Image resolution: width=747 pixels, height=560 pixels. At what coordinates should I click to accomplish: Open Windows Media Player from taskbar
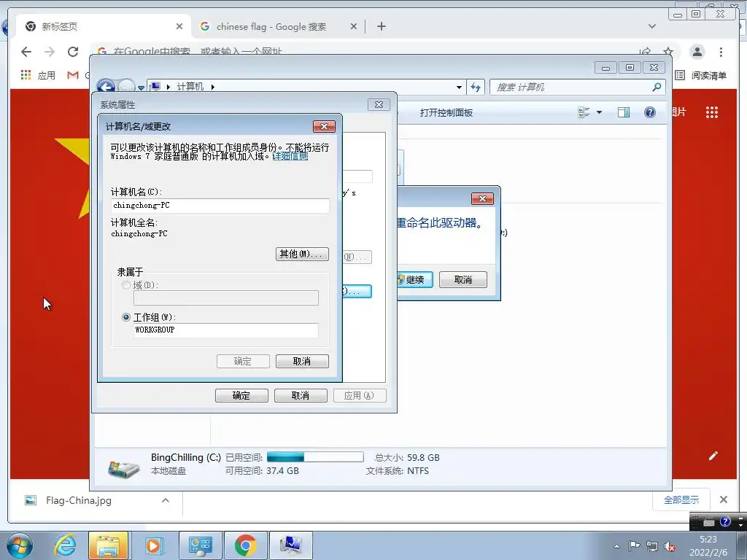pyautogui.click(x=153, y=545)
